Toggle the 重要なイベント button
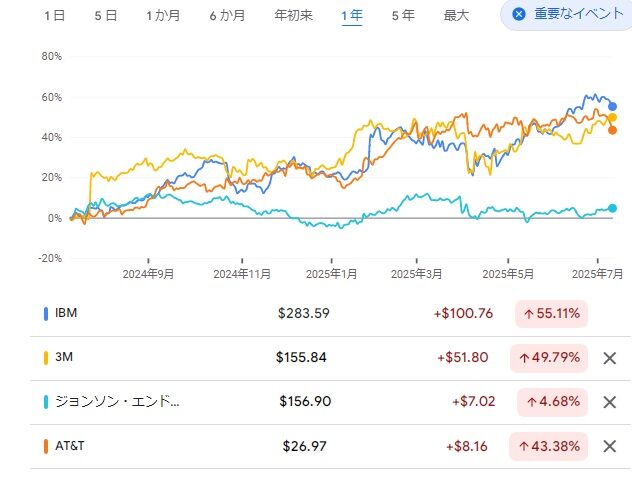Viewport: 632px width, 478px height. pyautogui.click(x=567, y=15)
